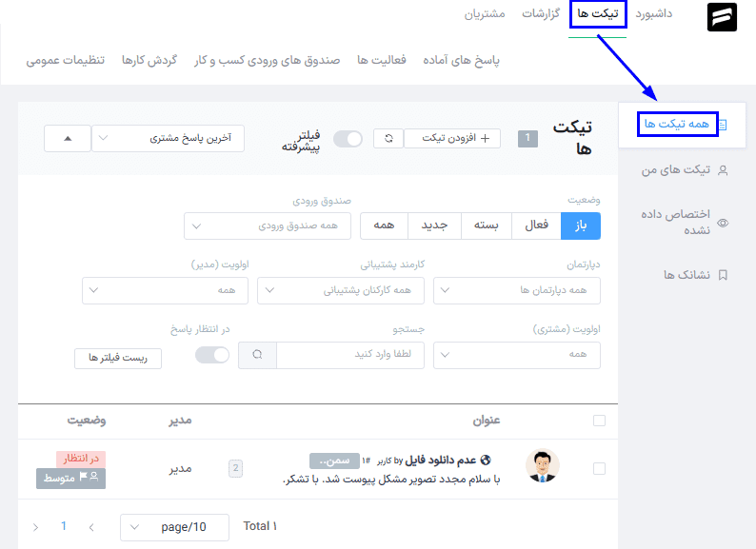Open صندوق های ورودی کسب و کار
This screenshot has width=756, height=549.
tap(268, 60)
